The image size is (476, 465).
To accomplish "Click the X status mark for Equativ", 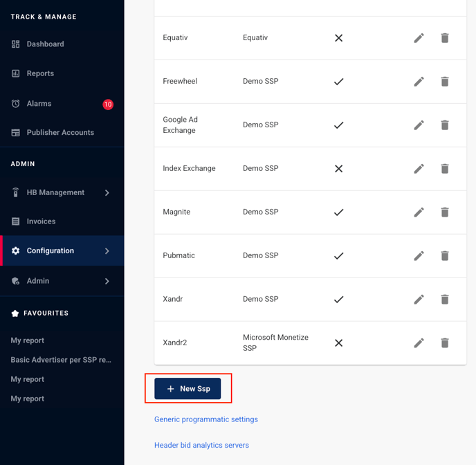I will tap(338, 38).
